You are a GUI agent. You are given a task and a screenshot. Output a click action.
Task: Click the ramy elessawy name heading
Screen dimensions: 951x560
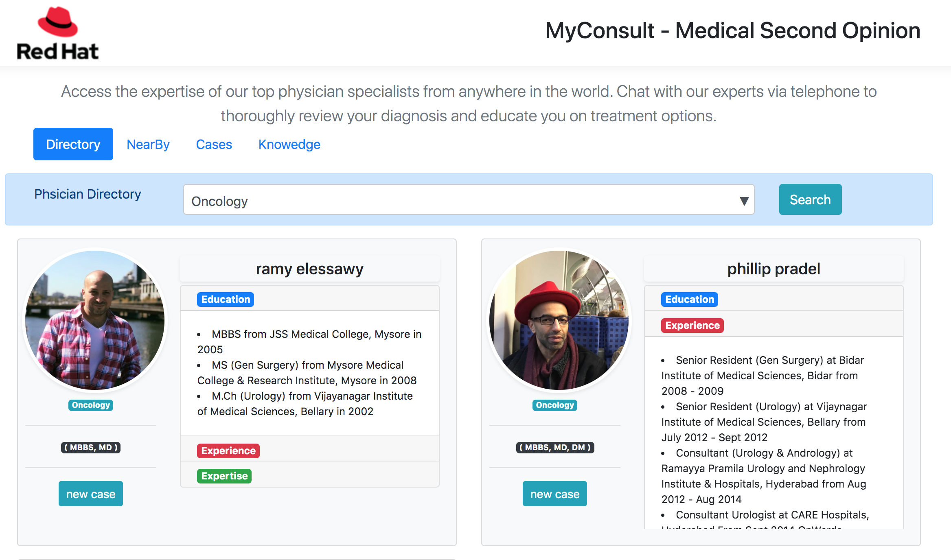tap(309, 269)
